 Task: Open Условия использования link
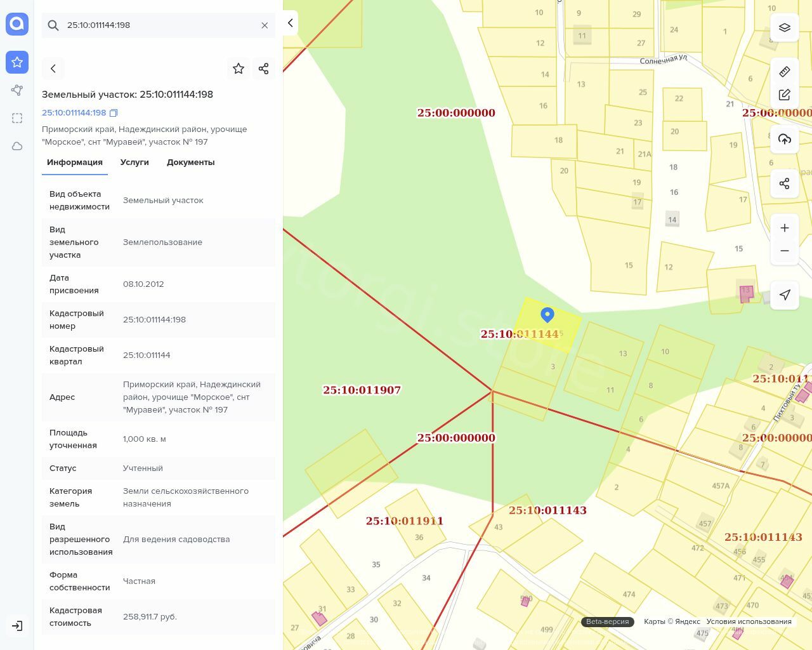[749, 621]
